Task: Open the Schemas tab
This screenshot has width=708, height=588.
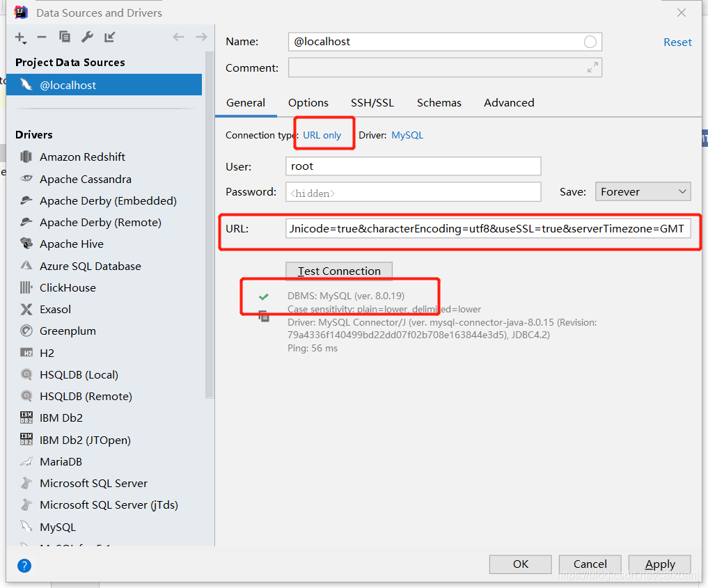Action: pos(439,103)
